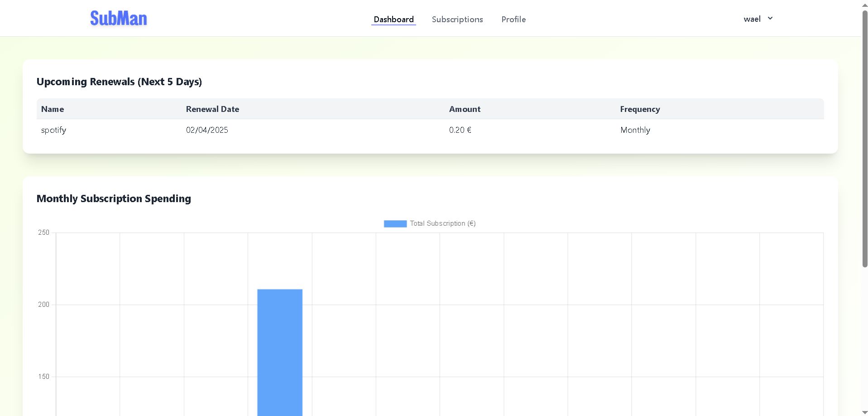The height and width of the screenshot is (416, 868).
Task: Click the vertical scrollbar thumb
Action: [864, 136]
